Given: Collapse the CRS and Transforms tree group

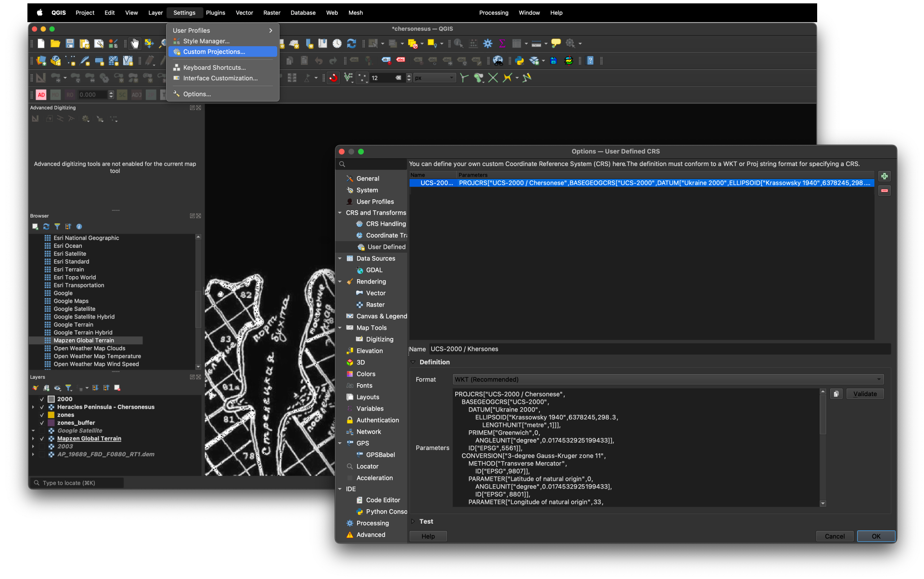Looking at the screenshot, I should (340, 213).
